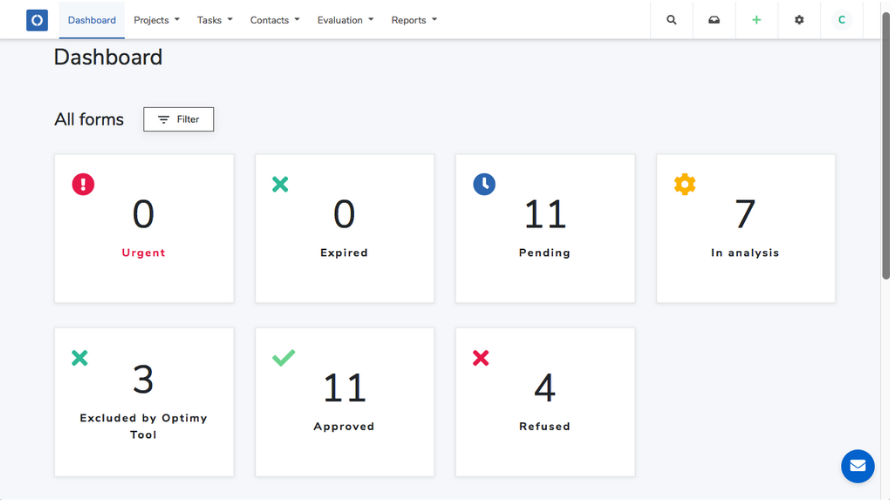Open the Evaluation menu

point(345,20)
